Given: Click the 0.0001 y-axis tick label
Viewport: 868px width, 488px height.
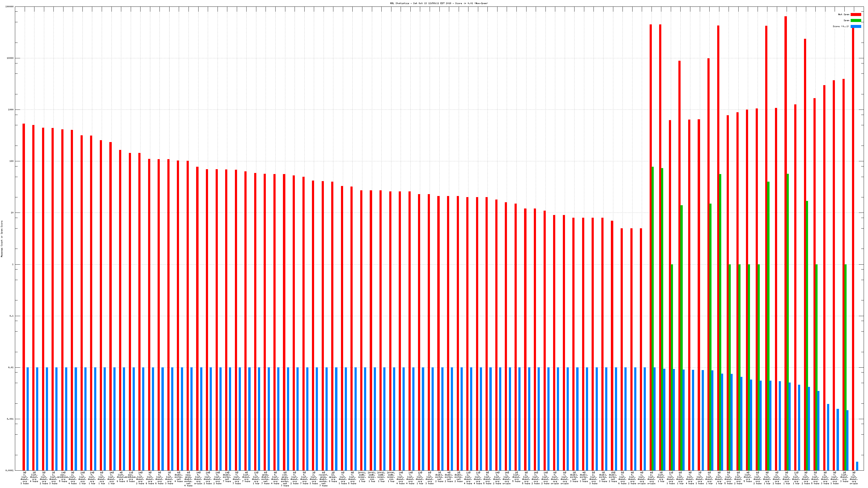Looking at the screenshot, I should [x=10, y=470].
